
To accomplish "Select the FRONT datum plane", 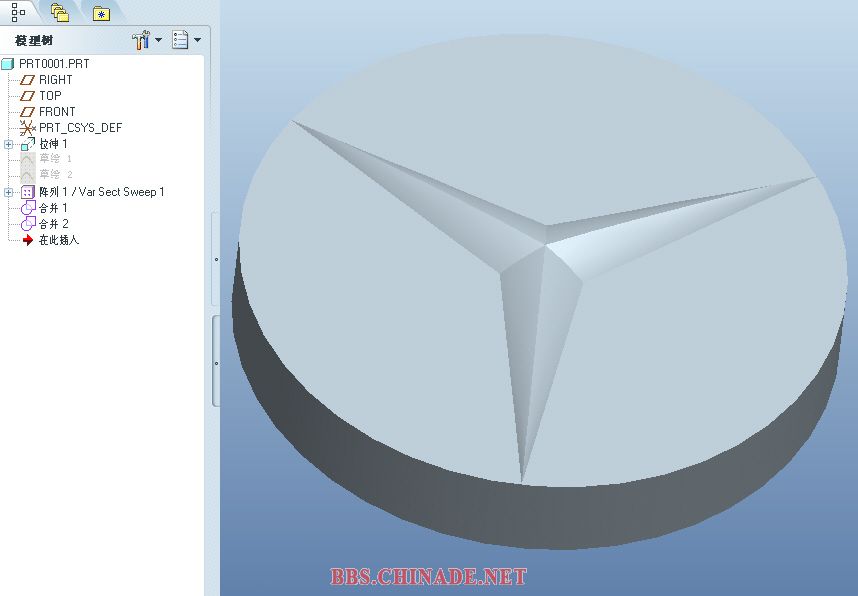I will (57, 112).
